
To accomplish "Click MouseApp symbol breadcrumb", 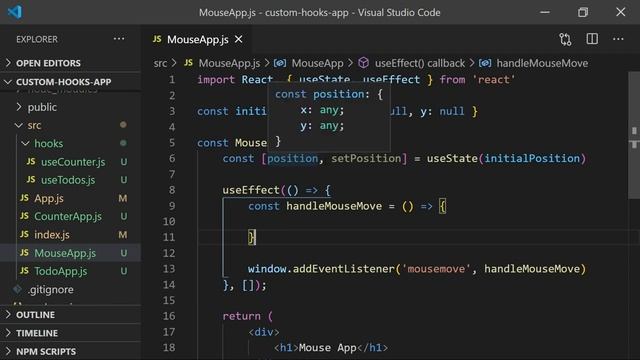I will (317, 63).
